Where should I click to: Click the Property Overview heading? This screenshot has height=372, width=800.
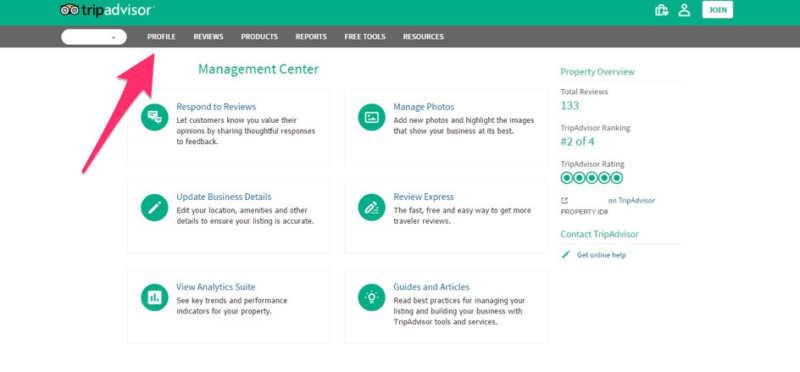point(597,72)
